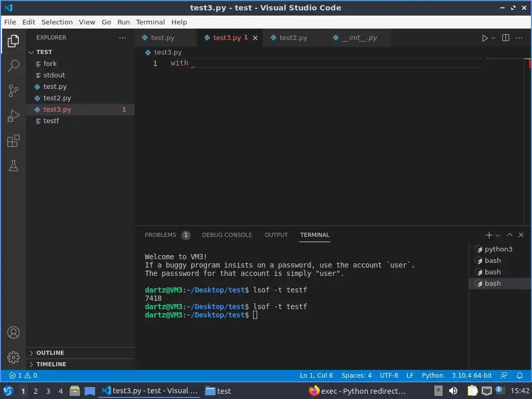Open Go menu
This screenshot has width=532, height=399.
tap(106, 22)
